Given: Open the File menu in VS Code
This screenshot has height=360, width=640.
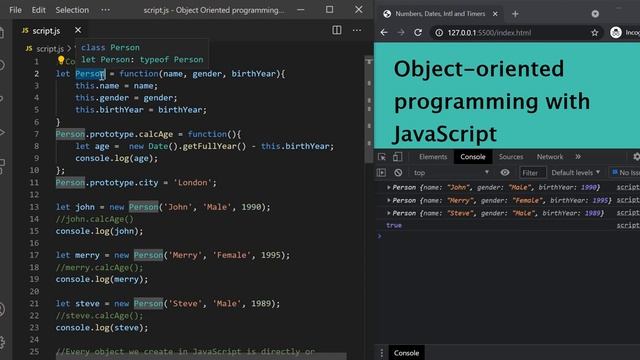Looking at the screenshot, I should click(x=16, y=10).
